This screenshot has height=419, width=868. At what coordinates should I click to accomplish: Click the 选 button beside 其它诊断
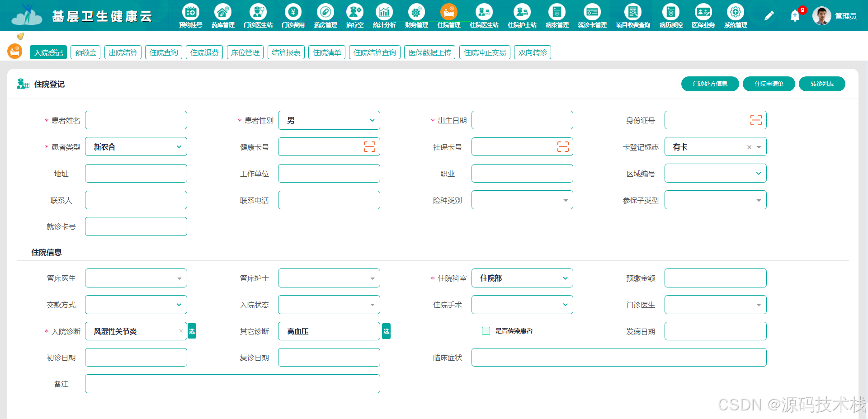pyautogui.click(x=386, y=331)
